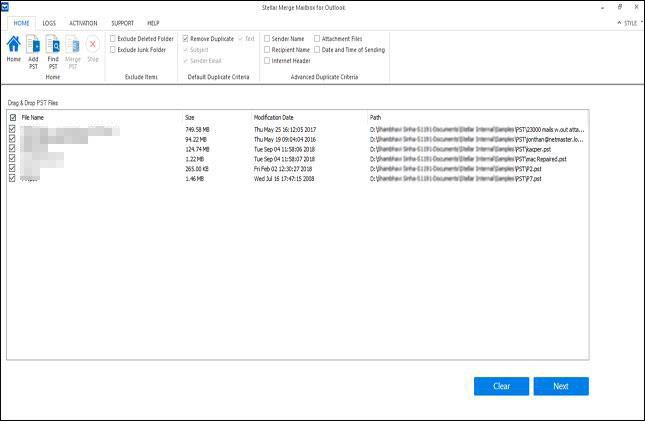The width and height of the screenshot is (645, 421).
Task: Sort list by Modification Date column
Action: pos(274,117)
